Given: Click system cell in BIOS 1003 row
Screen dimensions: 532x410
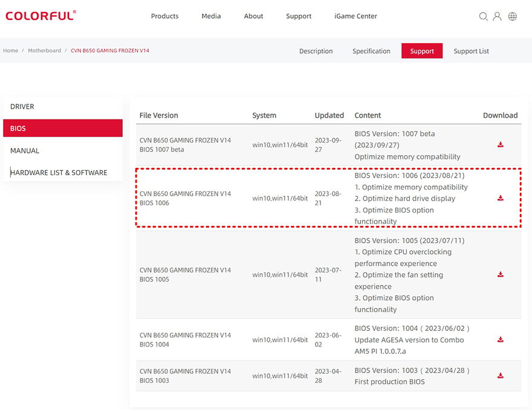Looking at the screenshot, I should click(280, 376).
